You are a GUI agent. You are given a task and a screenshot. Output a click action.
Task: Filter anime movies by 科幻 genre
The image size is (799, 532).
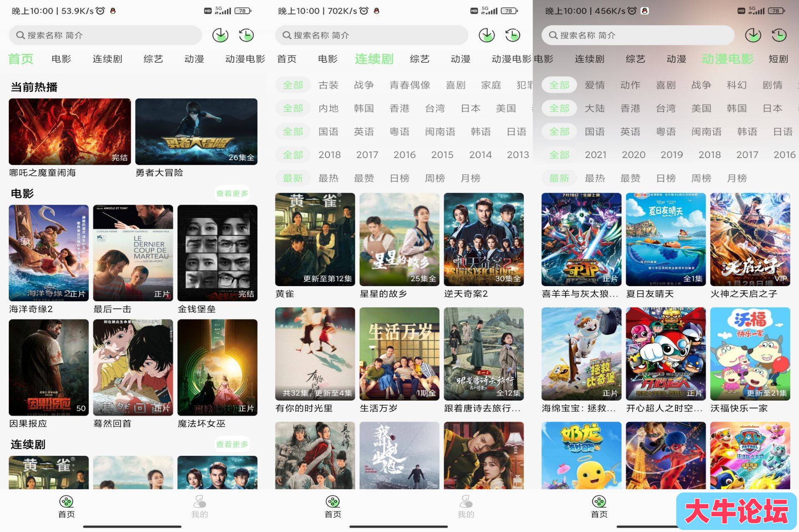click(x=737, y=85)
